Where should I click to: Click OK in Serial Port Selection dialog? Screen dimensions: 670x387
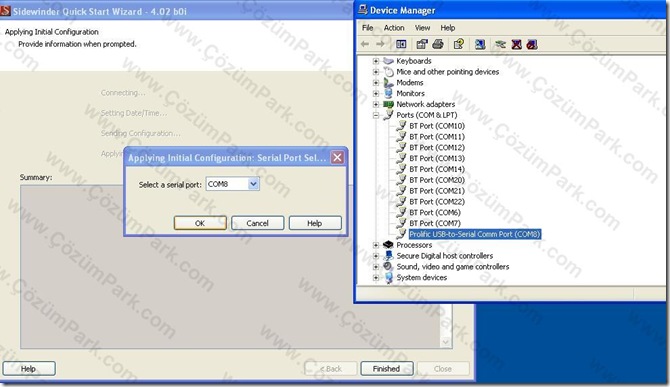click(200, 223)
